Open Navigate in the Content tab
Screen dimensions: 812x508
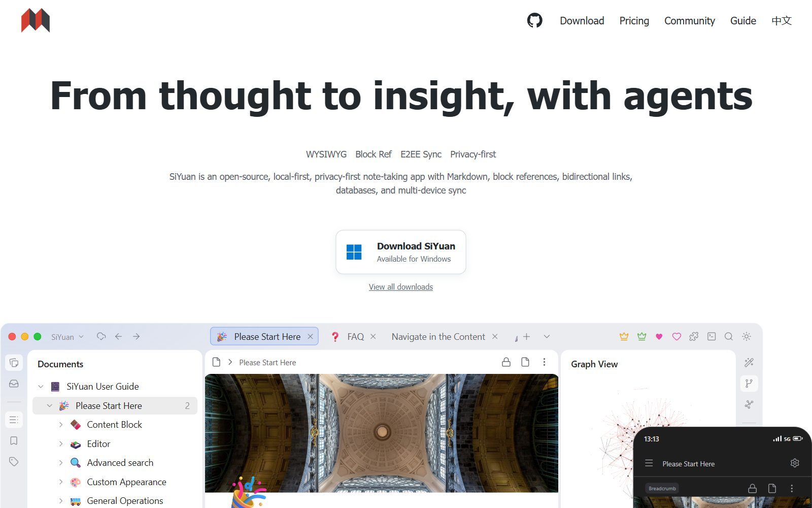click(x=438, y=336)
